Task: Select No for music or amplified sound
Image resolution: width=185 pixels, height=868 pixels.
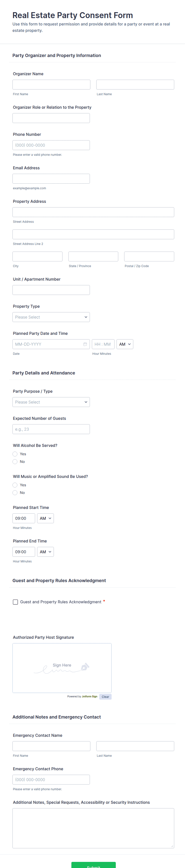Action: (x=15, y=493)
